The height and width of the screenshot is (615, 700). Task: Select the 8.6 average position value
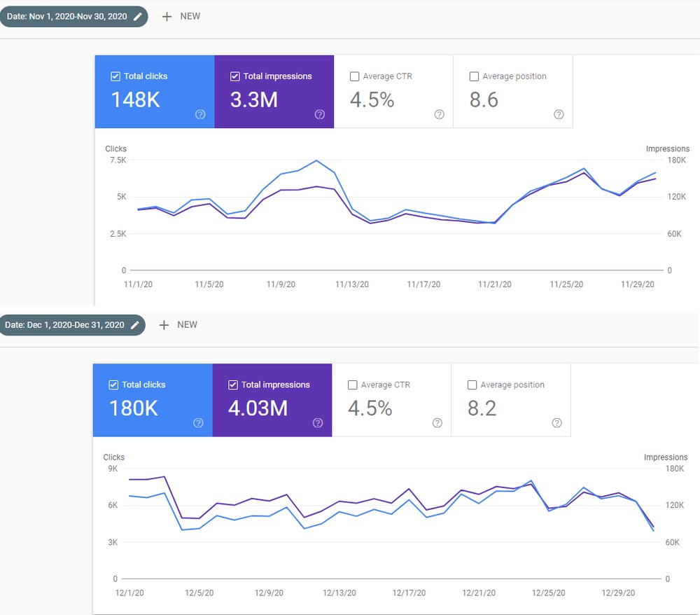pos(484,99)
